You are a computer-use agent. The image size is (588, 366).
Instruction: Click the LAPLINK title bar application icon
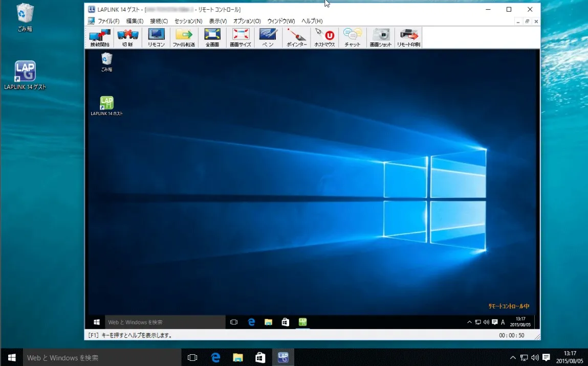click(x=91, y=9)
